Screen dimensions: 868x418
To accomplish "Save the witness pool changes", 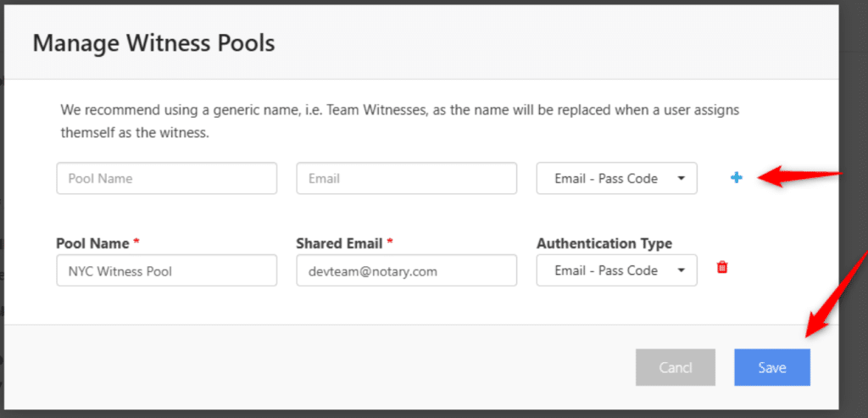I will point(772,367).
